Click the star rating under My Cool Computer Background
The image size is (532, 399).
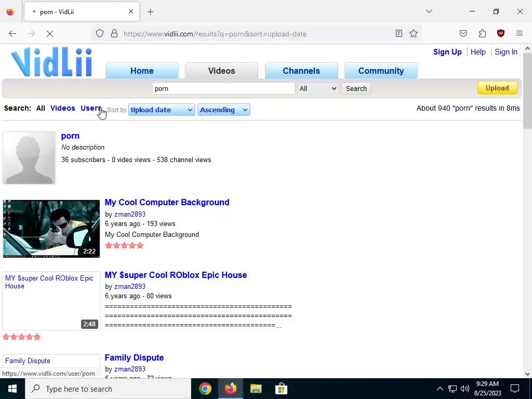[124, 245]
